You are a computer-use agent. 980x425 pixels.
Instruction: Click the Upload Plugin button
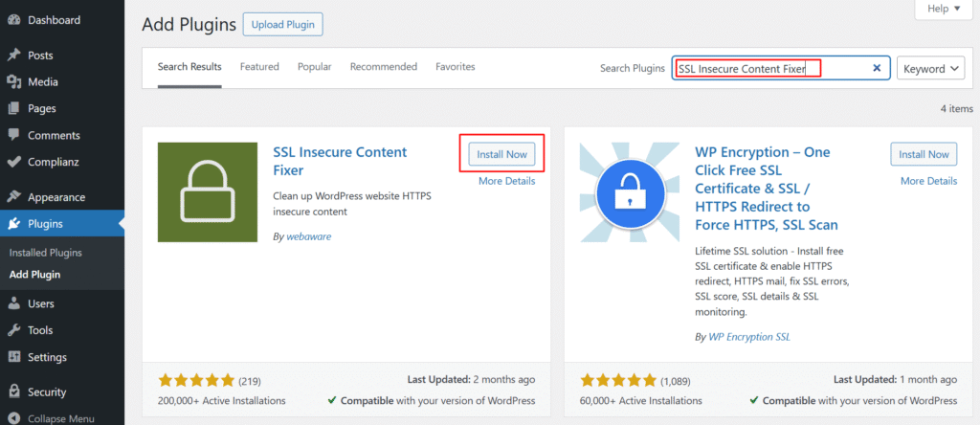282,24
